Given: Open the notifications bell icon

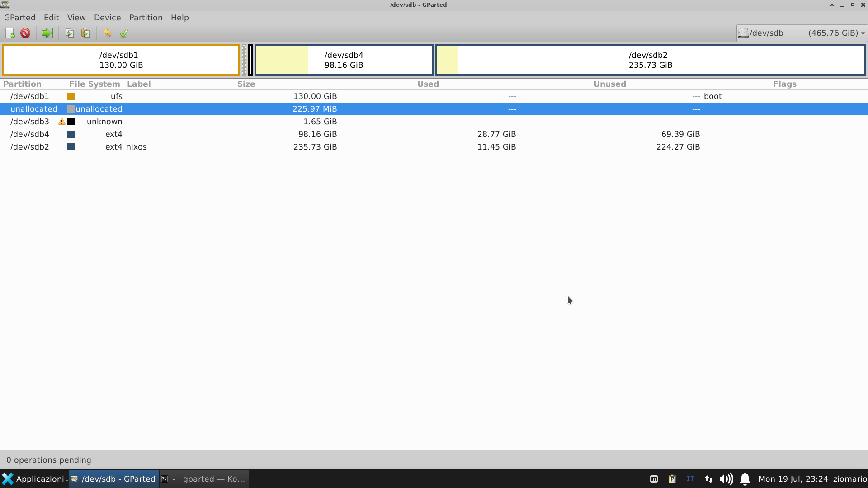Looking at the screenshot, I should [745, 479].
